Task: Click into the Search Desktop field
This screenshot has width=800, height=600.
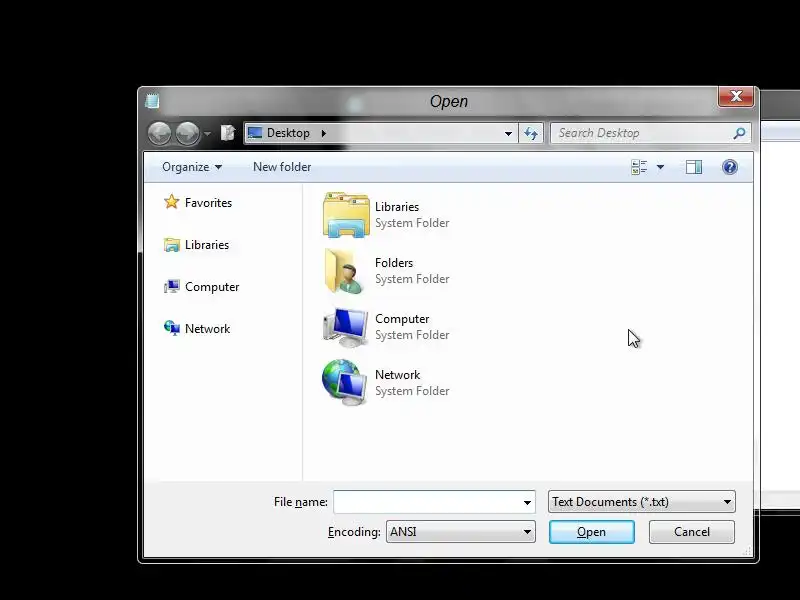Action: pos(651,133)
